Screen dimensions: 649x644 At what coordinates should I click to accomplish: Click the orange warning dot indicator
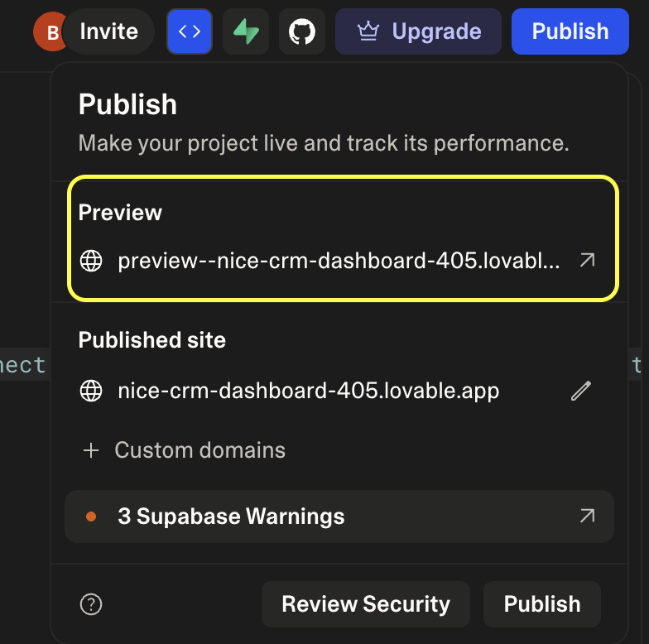[91, 517]
